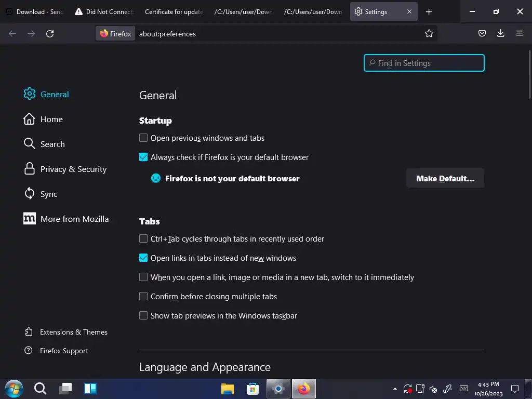Open the Downloads panel icon
Screen dimensions: 532x399
point(500,33)
